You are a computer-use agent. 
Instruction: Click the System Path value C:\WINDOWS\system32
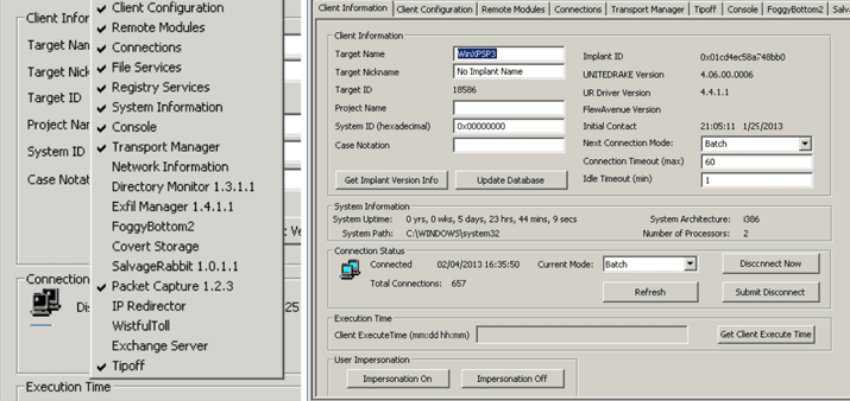(x=453, y=234)
